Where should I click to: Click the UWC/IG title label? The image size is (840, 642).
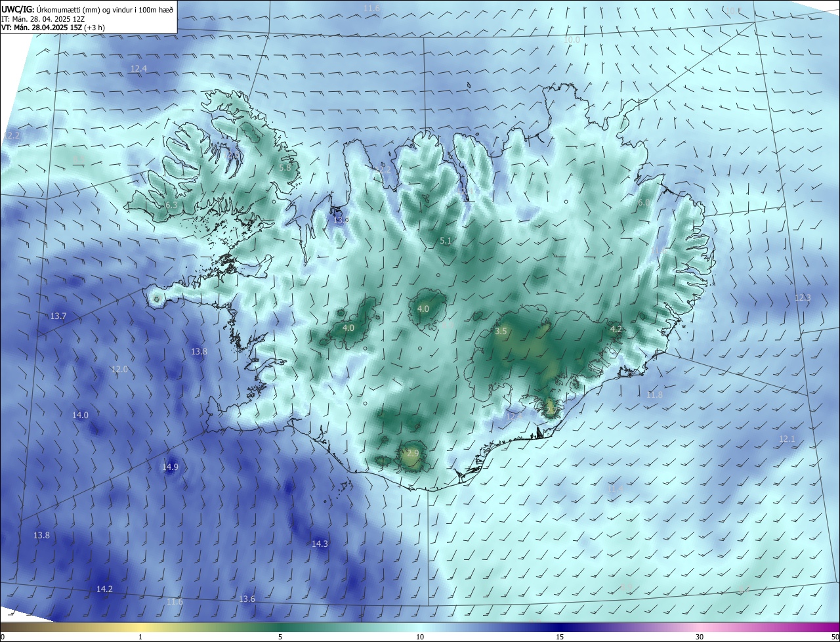click(x=16, y=10)
